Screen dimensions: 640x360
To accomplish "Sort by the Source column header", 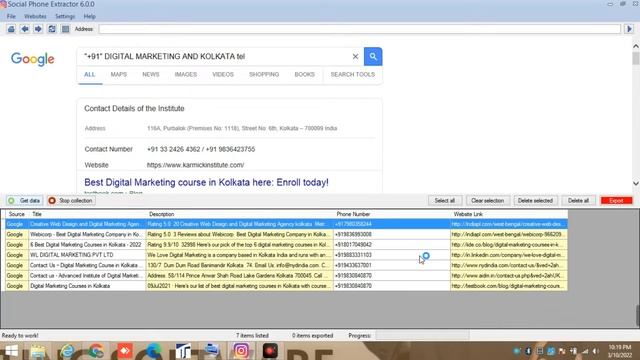I will [x=17, y=214].
